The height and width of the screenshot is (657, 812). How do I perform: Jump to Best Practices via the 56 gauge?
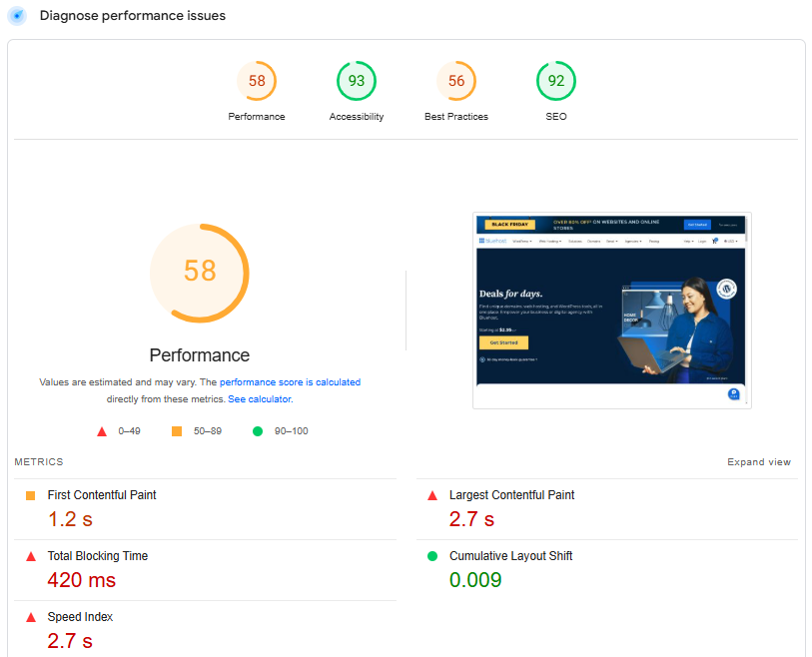(456, 82)
